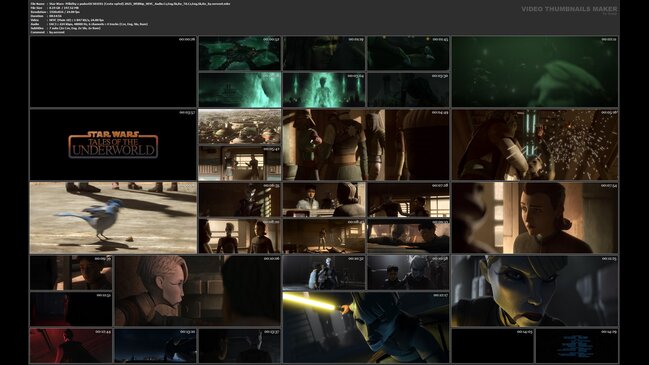
Task: Open the counter conversation thumbnail
Action: click(324, 199)
